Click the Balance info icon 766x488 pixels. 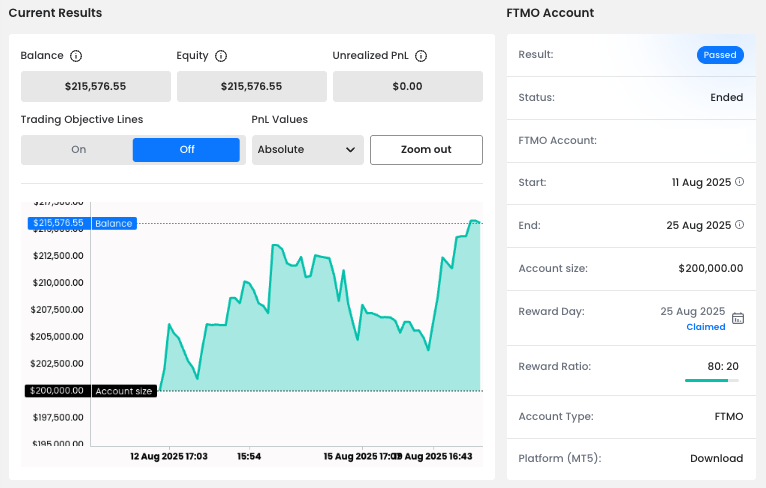point(76,56)
